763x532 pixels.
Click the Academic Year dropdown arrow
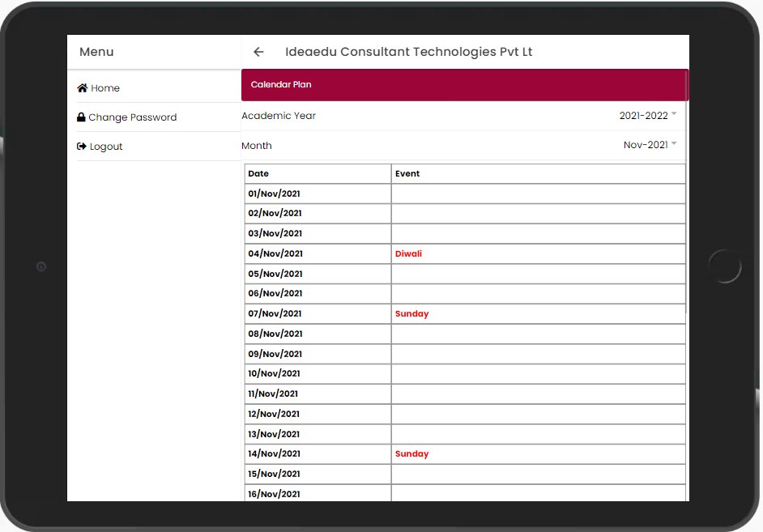click(674, 114)
